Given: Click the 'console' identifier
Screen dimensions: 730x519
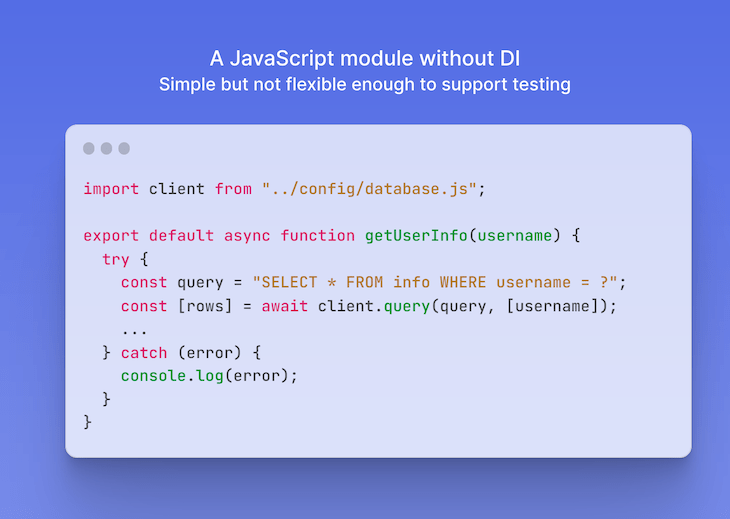Looking at the screenshot, I should click(153, 376).
